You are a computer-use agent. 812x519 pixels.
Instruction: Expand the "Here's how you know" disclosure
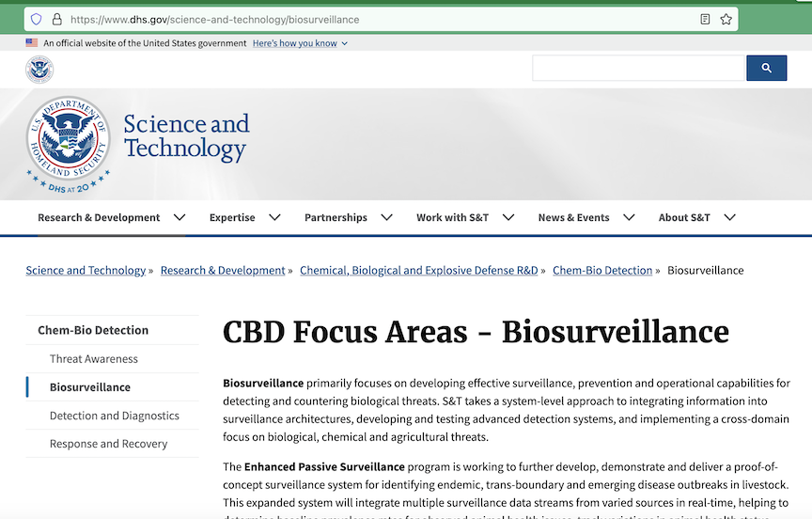pos(300,43)
